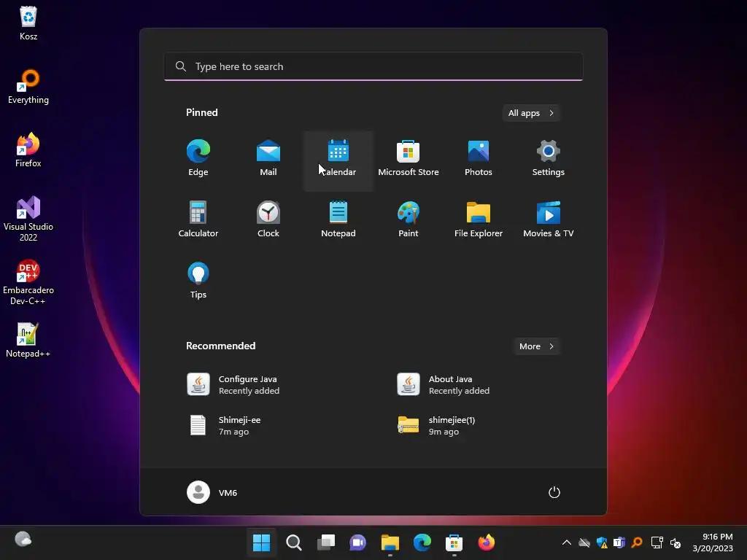Open the Chat app on taskbar

(x=357, y=542)
